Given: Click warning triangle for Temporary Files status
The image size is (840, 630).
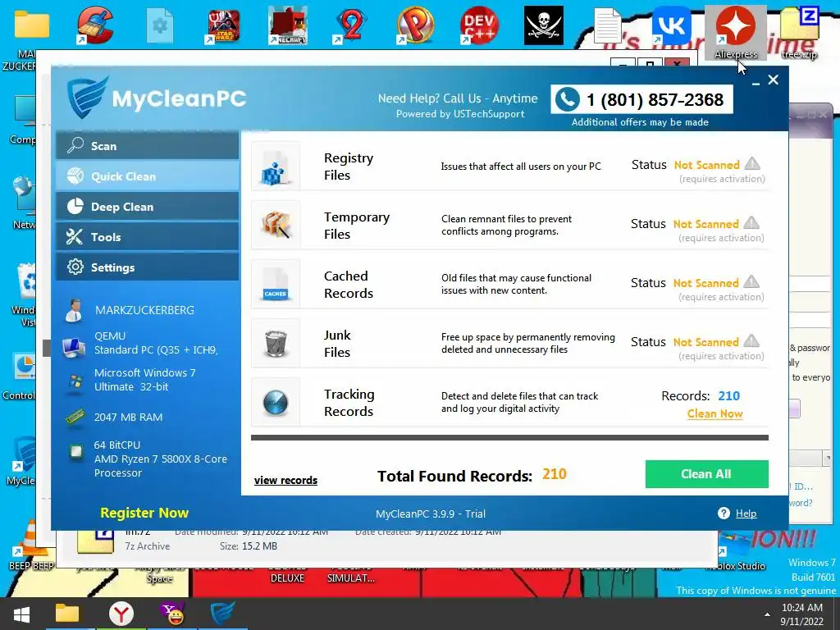Looking at the screenshot, I should [751, 222].
